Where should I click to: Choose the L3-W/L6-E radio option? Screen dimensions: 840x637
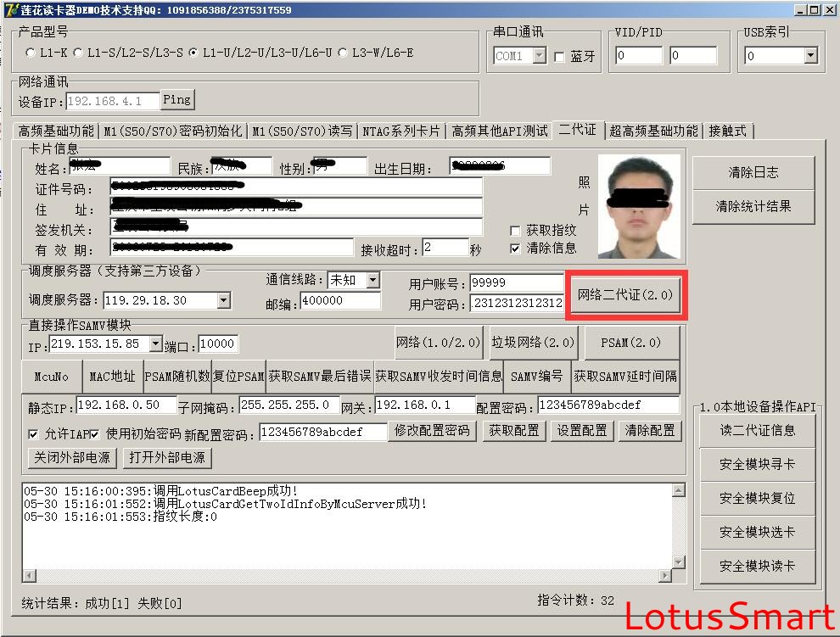click(x=343, y=53)
